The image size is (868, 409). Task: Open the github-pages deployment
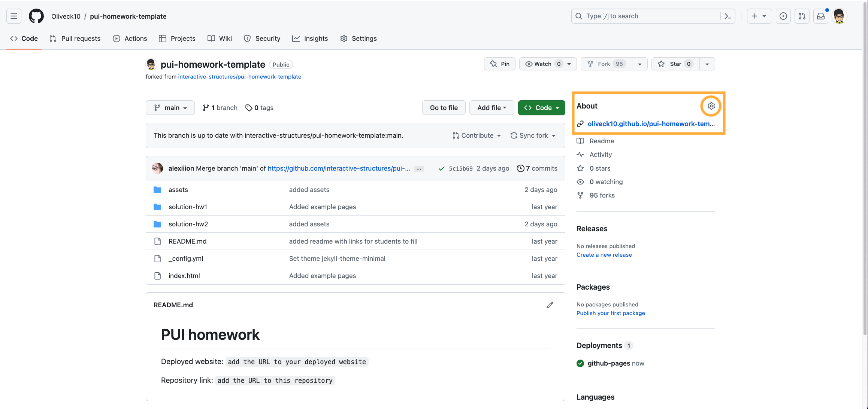click(609, 363)
